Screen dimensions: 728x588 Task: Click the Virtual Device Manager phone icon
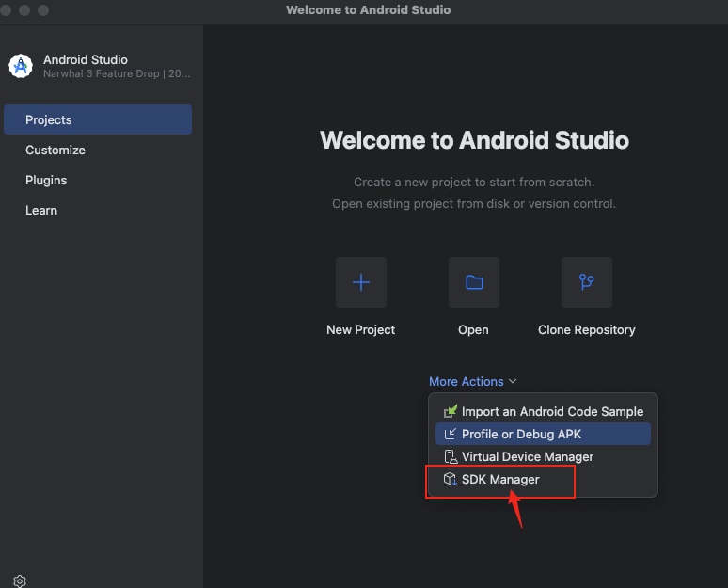point(451,456)
